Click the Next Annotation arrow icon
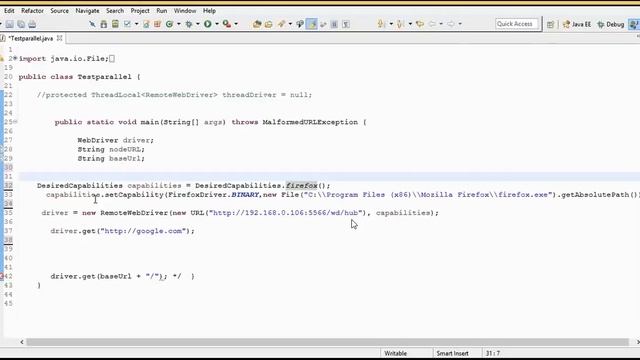Viewport: 640px width, 360px height. (x=381, y=24)
